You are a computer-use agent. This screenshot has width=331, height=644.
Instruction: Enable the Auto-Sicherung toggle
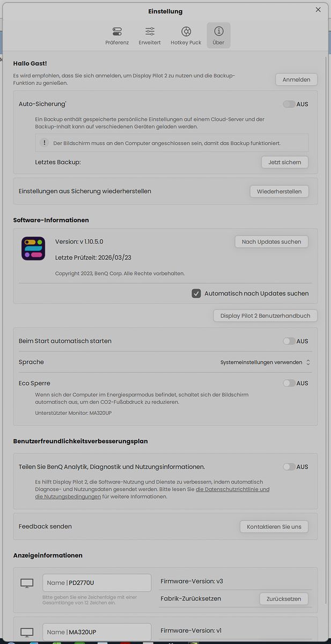coord(289,104)
